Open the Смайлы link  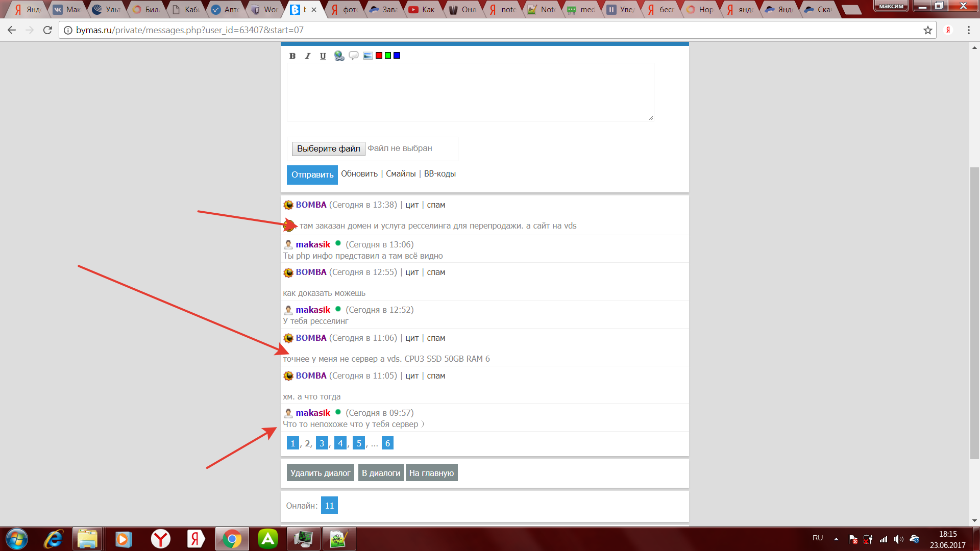coord(401,174)
